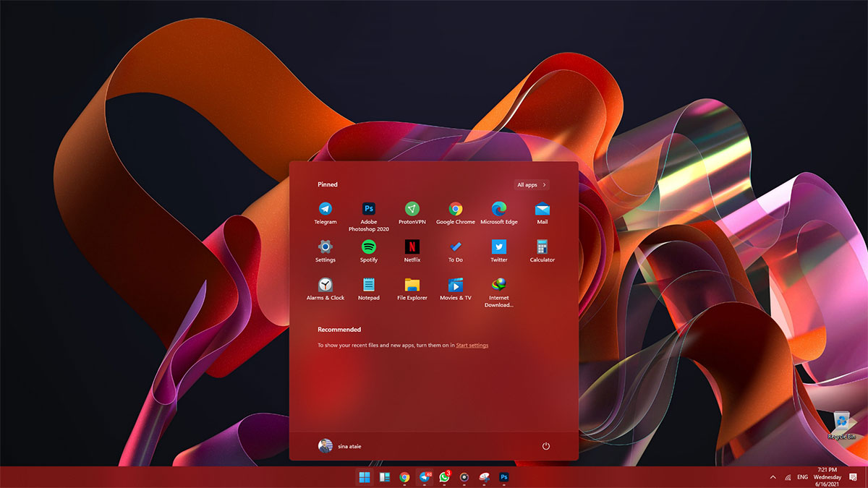
Task: Open WhatsApp from the taskbar
Action: tap(444, 477)
